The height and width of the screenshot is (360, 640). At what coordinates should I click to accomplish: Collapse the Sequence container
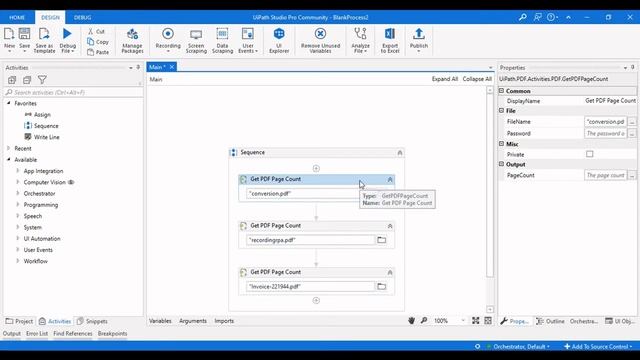coord(400,153)
